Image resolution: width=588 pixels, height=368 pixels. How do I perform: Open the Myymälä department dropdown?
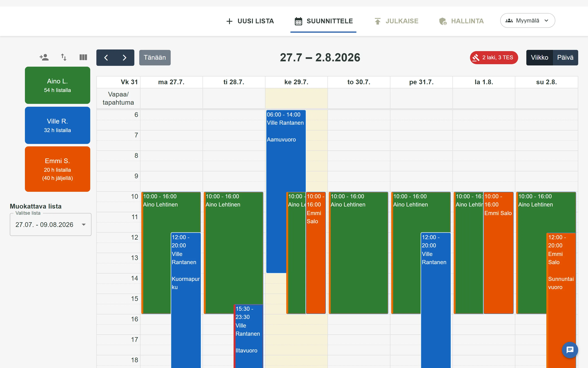tap(528, 20)
